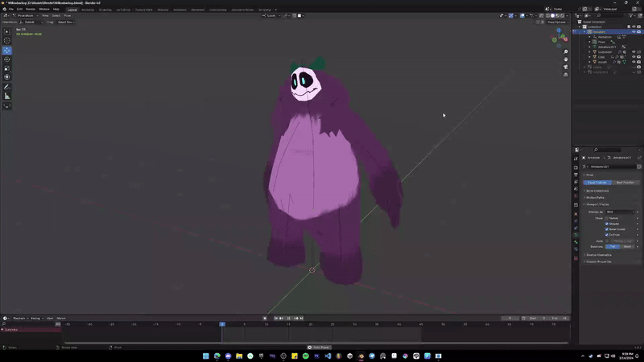Toggle Bone Colors checkbox
The image size is (644, 362).
coord(607,229)
